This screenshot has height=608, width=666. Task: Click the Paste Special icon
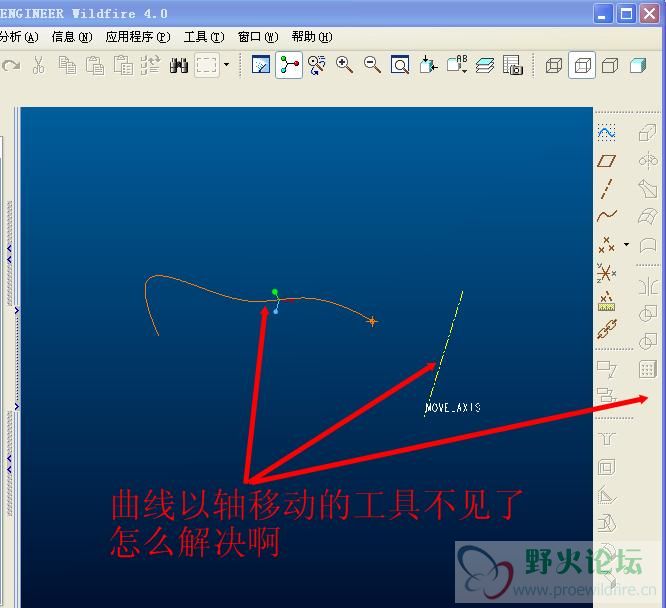[123, 65]
